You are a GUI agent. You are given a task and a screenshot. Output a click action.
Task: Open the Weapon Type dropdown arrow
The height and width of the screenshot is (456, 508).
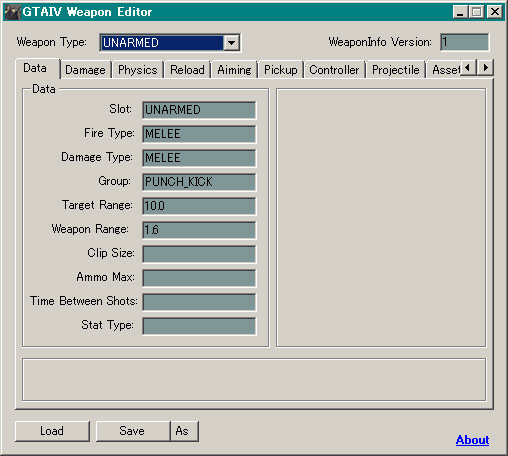(x=231, y=43)
